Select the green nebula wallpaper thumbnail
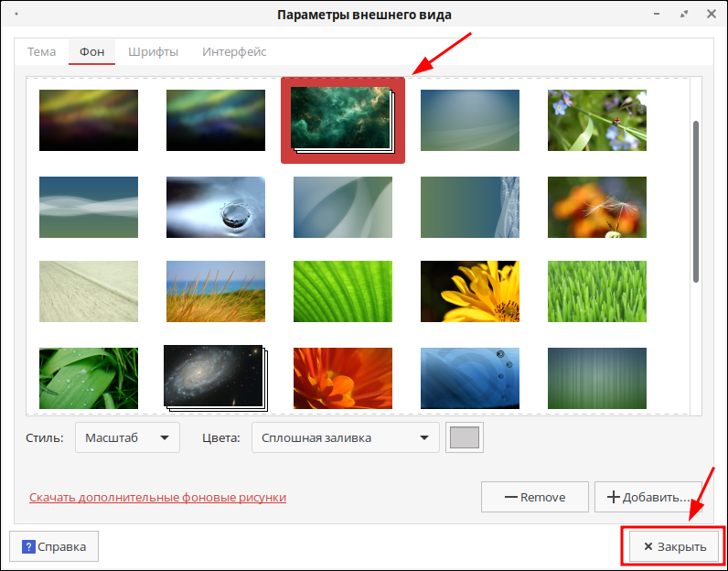The width and height of the screenshot is (728, 571). 341,119
